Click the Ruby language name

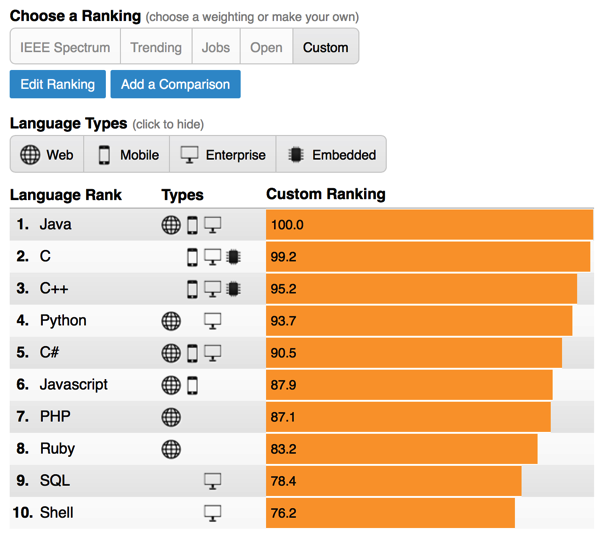pyautogui.click(x=57, y=449)
